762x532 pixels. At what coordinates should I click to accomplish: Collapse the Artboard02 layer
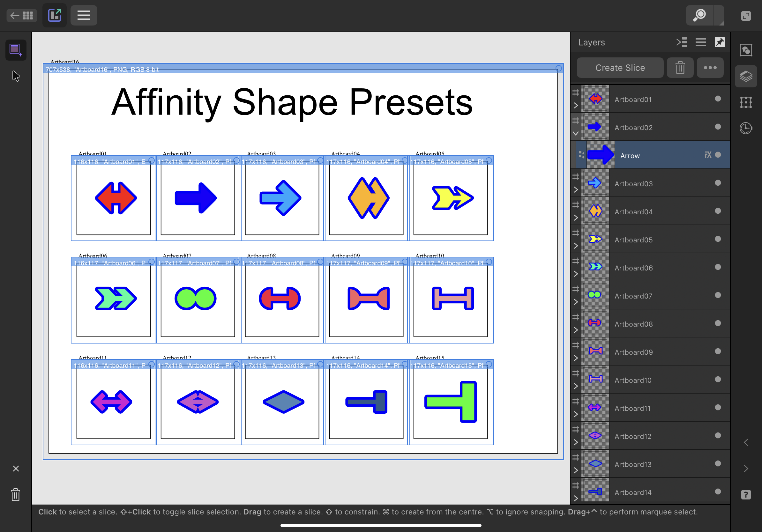(576, 134)
